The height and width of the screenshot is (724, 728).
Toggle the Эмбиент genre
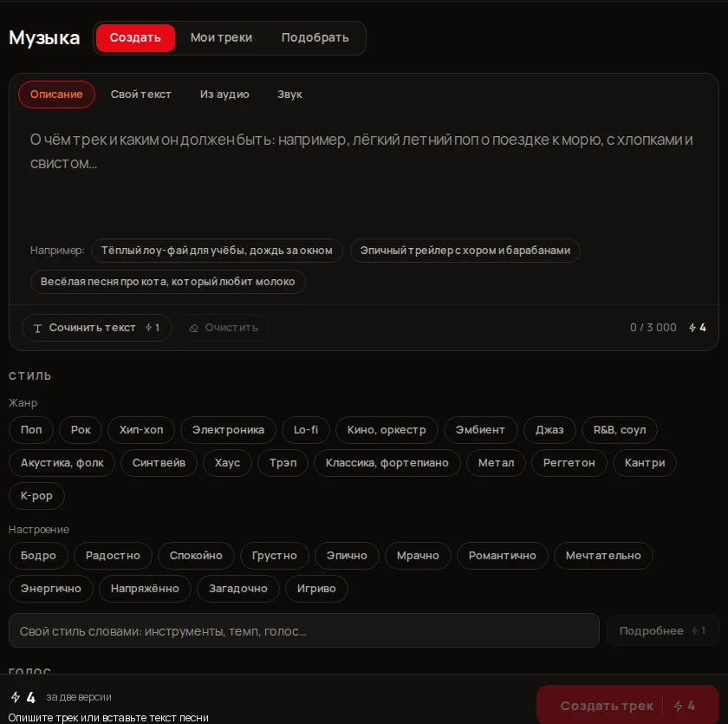(x=480, y=430)
